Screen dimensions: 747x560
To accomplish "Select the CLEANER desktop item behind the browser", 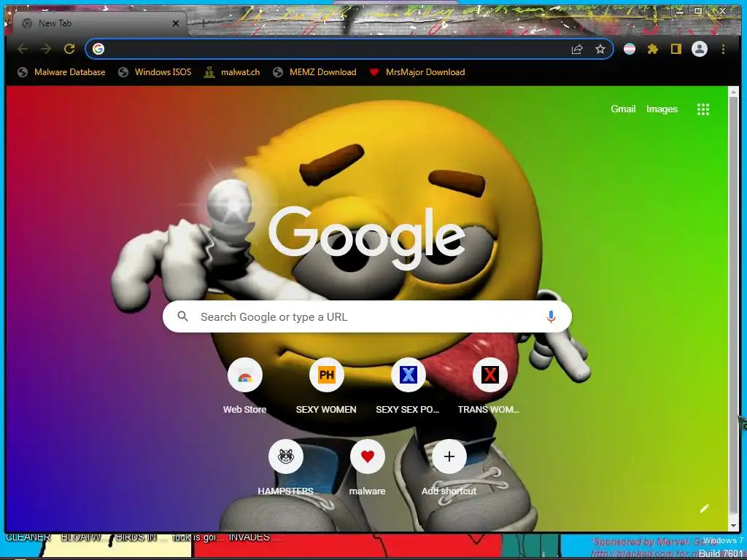I will pyautogui.click(x=28, y=537).
